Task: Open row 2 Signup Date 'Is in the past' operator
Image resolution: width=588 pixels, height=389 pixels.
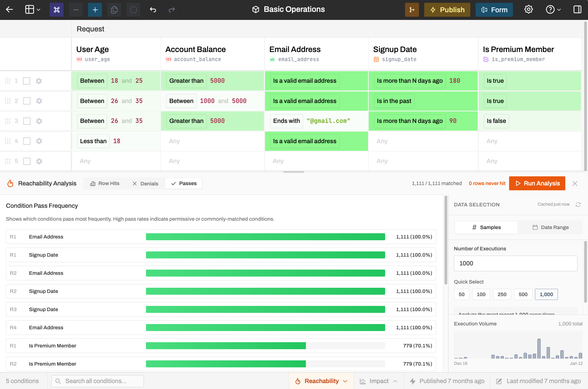Action: pyautogui.click(x=394, y=101)
